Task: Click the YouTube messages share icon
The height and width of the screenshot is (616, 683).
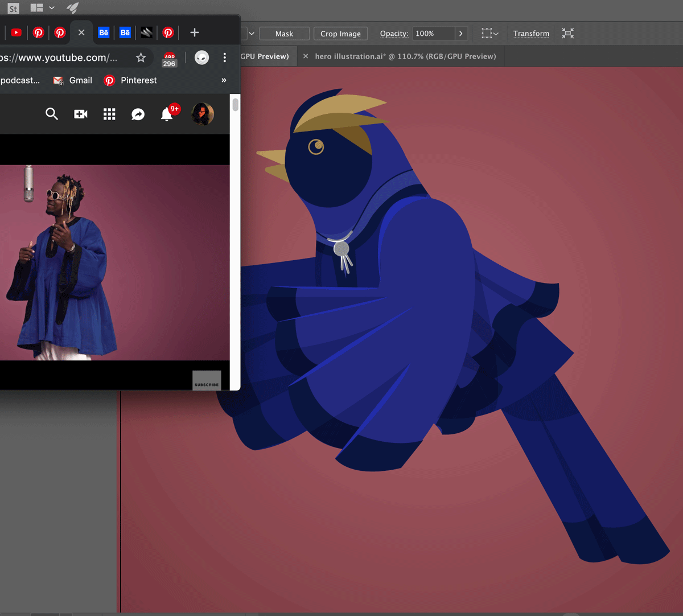Action: point(138,114)
